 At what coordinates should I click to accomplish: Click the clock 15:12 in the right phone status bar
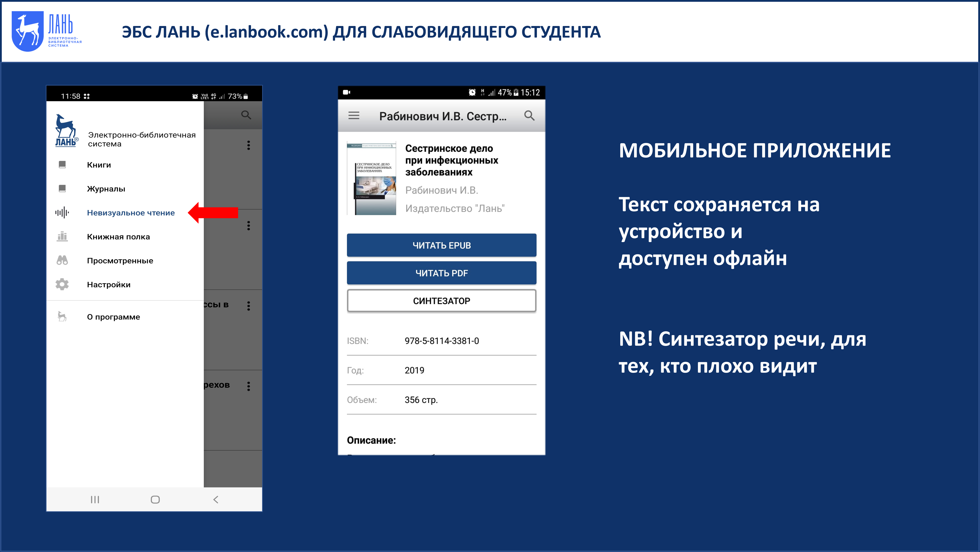[530, 92]
